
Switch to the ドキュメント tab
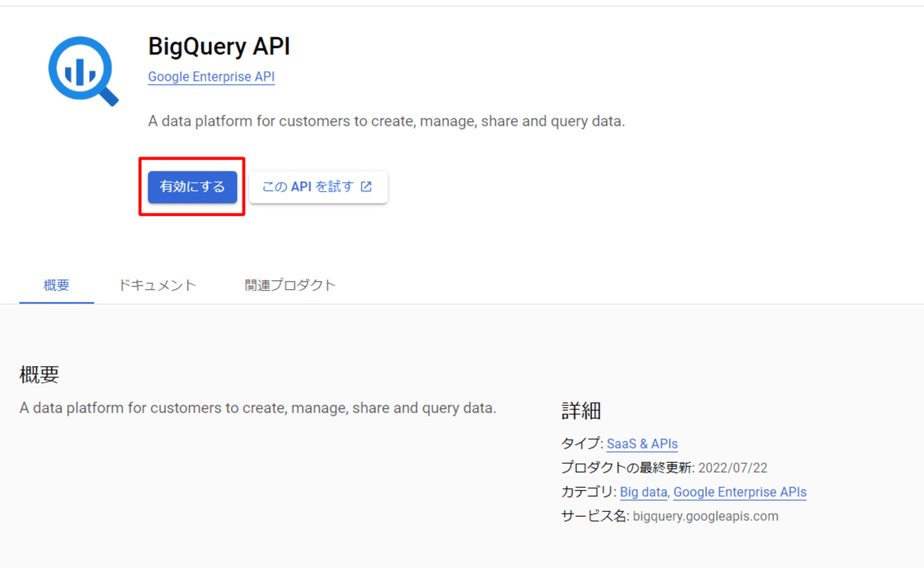click(x=157, y=285)
